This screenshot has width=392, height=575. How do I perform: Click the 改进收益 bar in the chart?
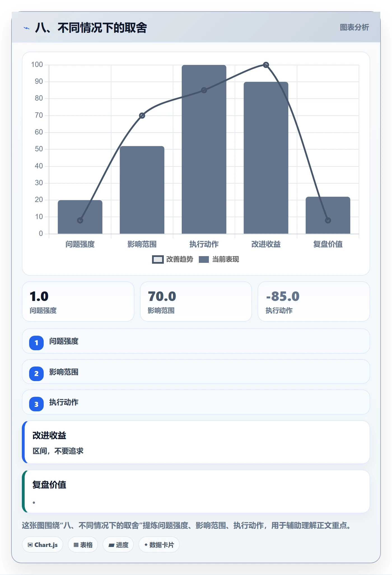(x=266, y=158)
